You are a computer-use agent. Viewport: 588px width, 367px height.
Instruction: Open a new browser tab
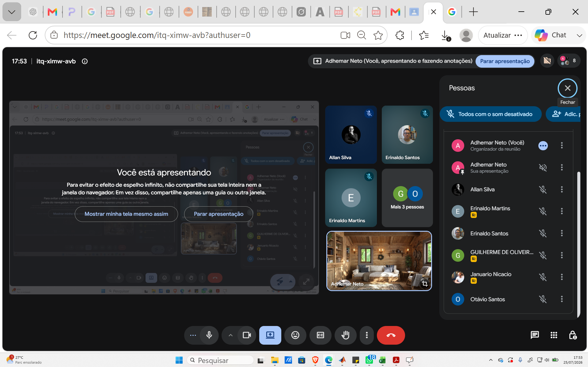[473, 12]
